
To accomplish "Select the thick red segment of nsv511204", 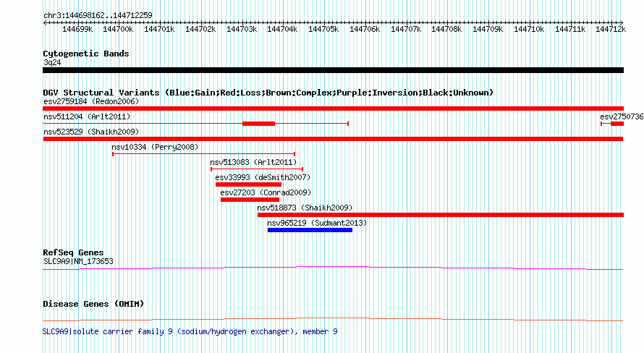I will tap(259, 124).
